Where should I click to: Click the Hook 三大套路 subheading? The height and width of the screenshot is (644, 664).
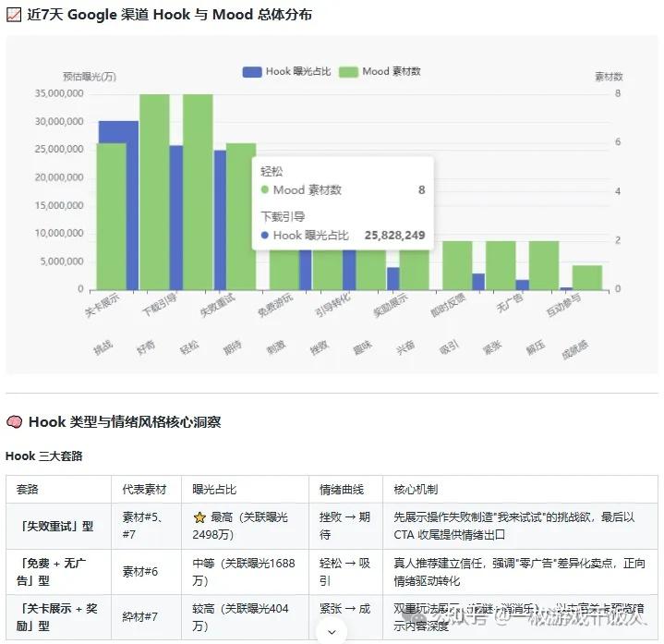coord(44,456)
